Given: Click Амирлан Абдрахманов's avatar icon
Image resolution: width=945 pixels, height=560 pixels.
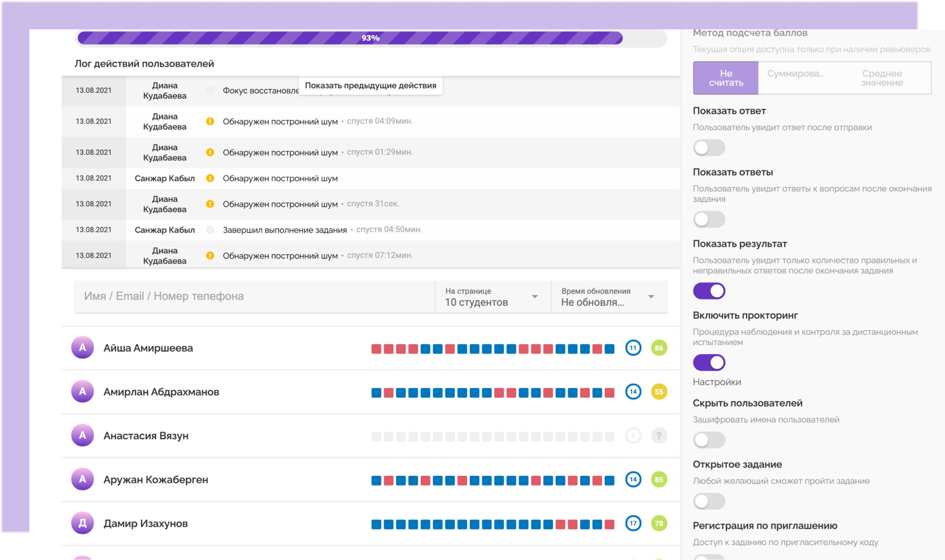Looking at the screenshot, I should (82, 392).
